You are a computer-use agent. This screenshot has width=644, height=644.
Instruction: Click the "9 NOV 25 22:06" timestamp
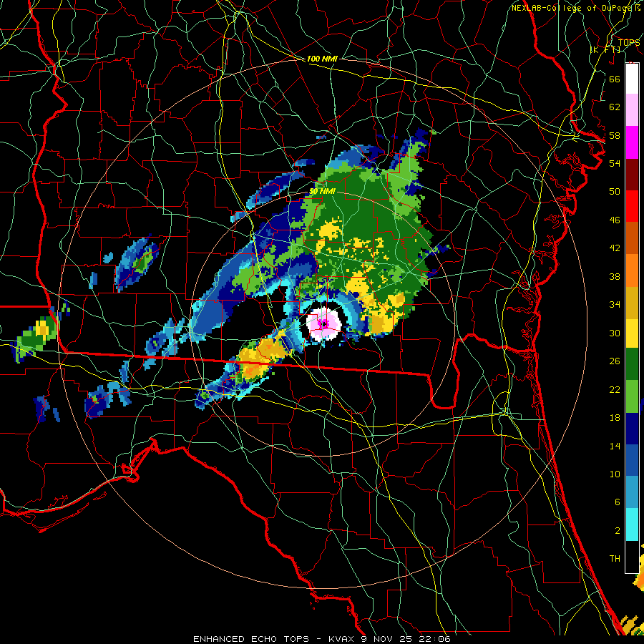pos(406,639)
